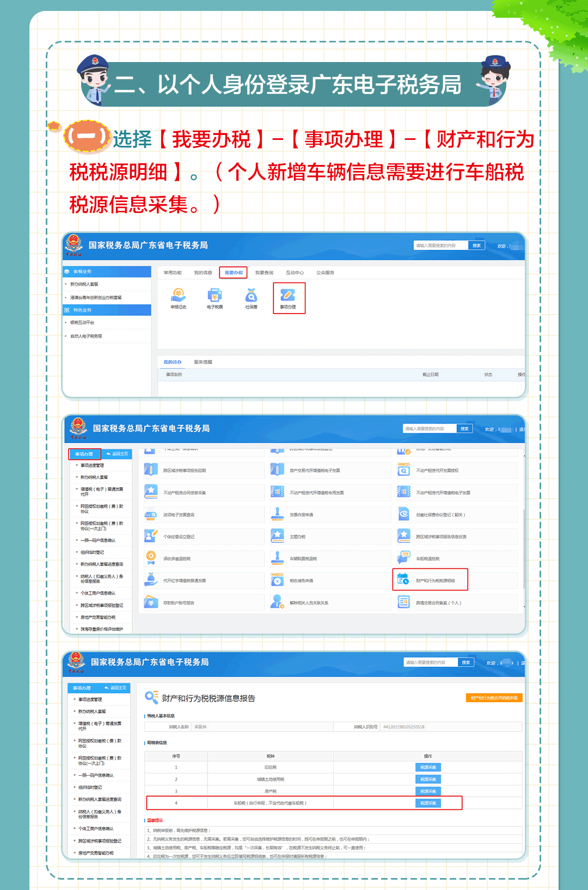Click 港澳台青年创新创业办税套餐 in sidebar
This screenshot has width=588, height=890.
[x=96, y=298]
